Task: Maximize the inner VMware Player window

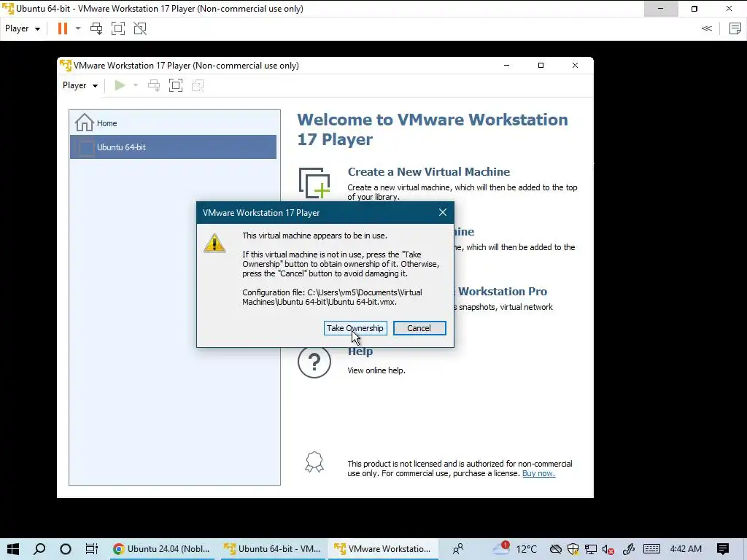Action: tap(541, 65)
